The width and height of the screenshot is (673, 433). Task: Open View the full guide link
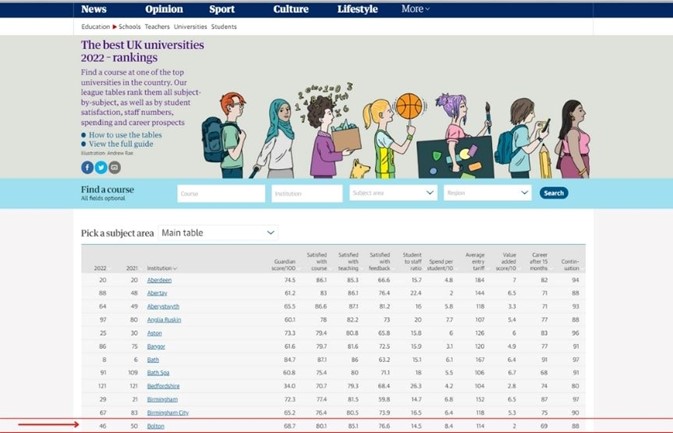tap(121, 144)
